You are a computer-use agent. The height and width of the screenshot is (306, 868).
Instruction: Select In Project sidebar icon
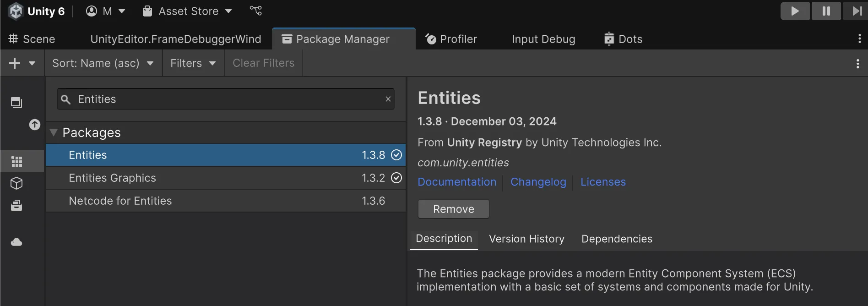[16, 103]
